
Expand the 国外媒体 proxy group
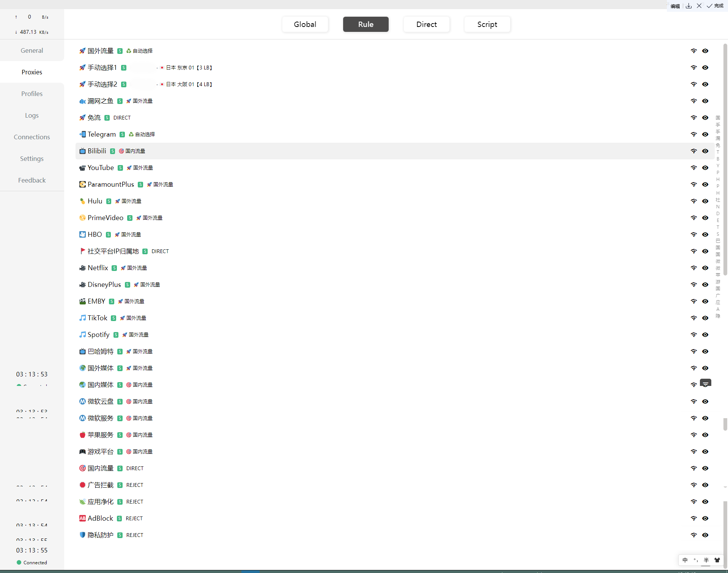tap(395, 368)
